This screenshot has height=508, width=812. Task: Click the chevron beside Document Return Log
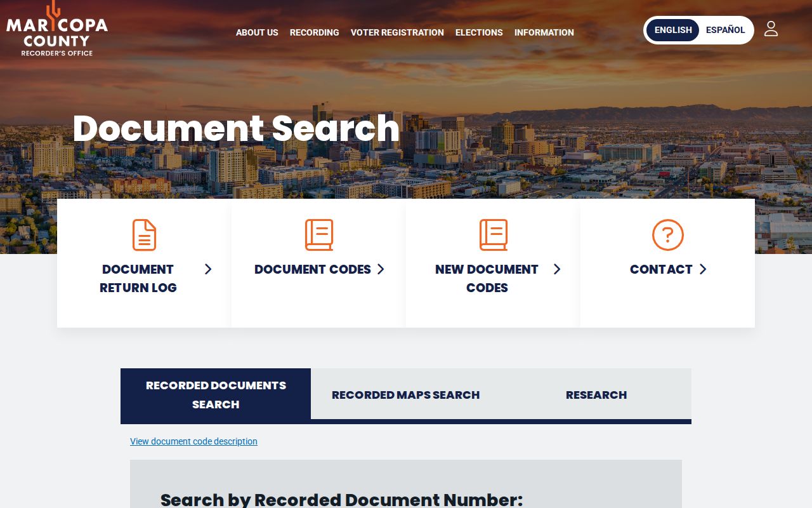point(208,269)
